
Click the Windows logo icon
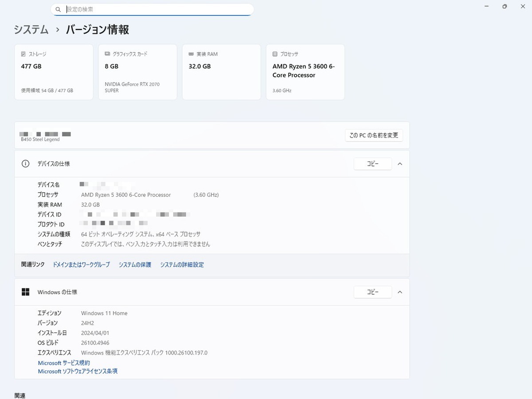[x=26, y=292]
